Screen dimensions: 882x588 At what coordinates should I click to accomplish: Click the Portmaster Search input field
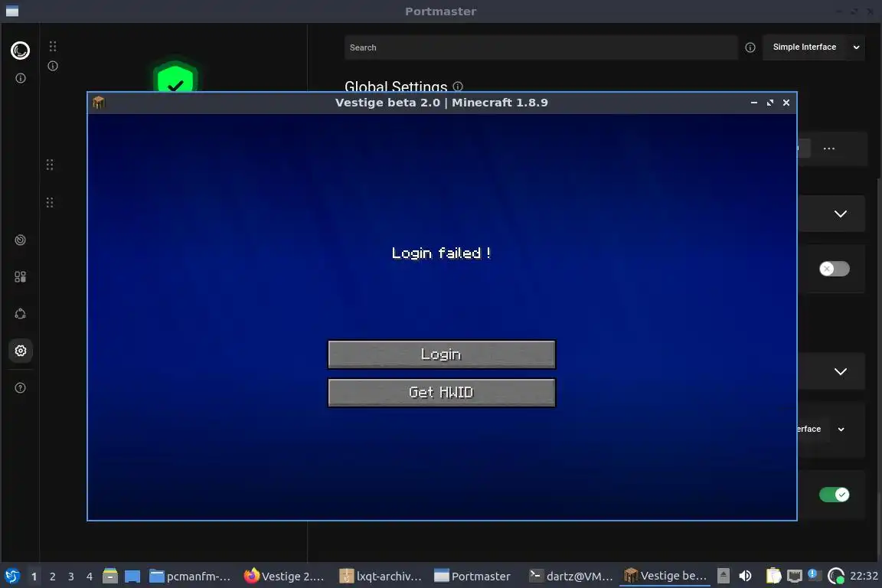click(541, 47)
